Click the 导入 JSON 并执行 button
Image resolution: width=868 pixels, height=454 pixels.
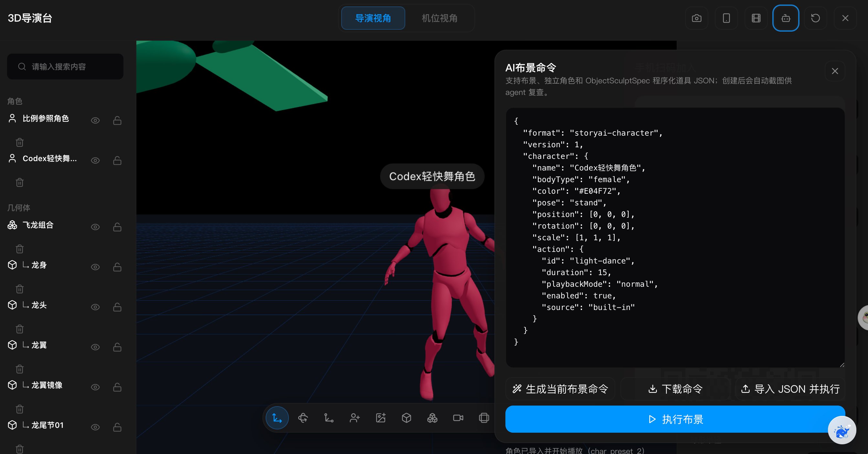[790, 389]
